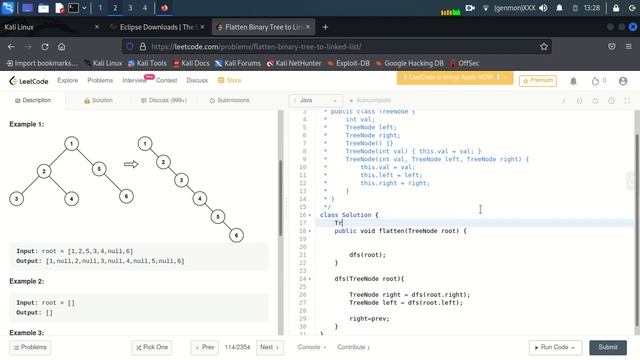Open the Java language dropdown

[315, 100]
